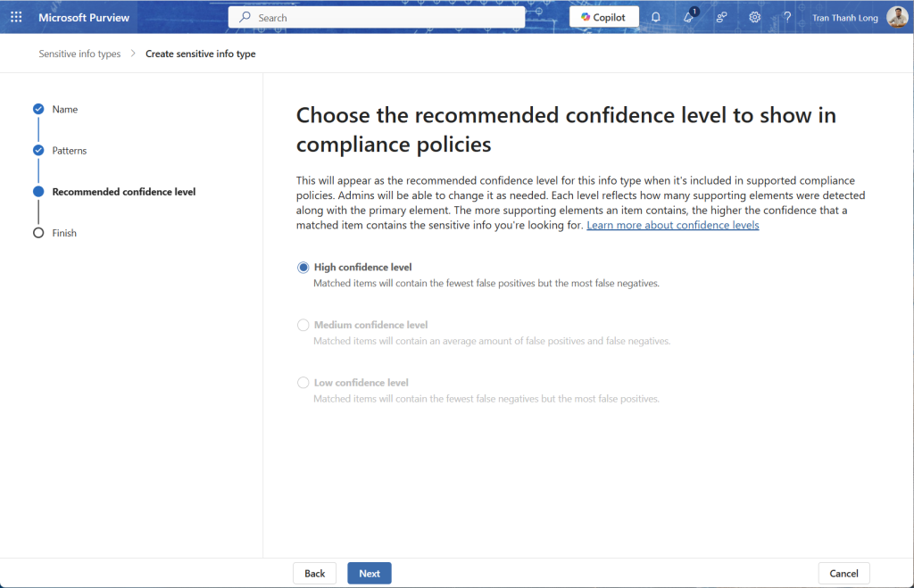Open the app launcher waffle icon
The image size is (914, 588).
coord(16,17)
